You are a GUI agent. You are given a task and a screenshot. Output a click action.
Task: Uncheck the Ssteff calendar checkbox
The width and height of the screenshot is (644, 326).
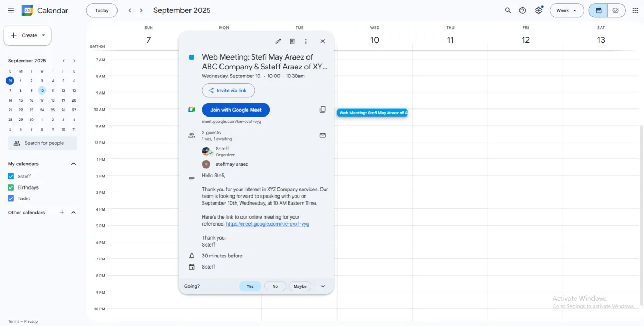pos(11,176)
